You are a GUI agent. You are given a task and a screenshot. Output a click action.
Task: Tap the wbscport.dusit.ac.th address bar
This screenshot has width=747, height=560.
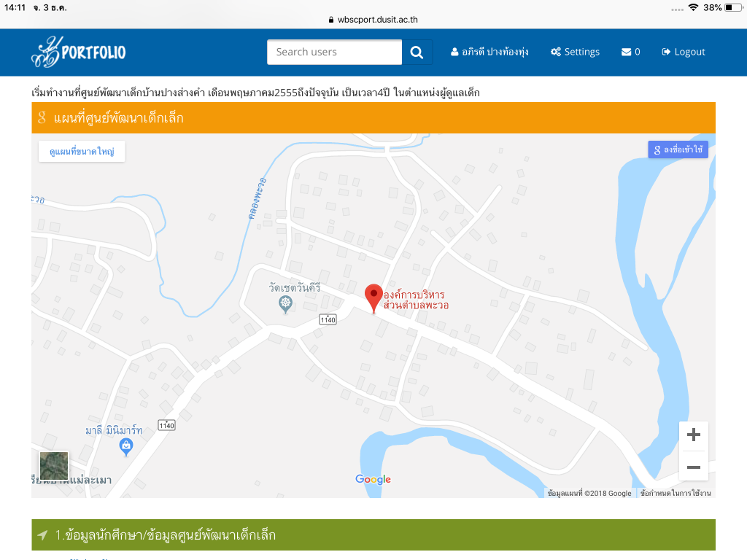tap(373, 20)
